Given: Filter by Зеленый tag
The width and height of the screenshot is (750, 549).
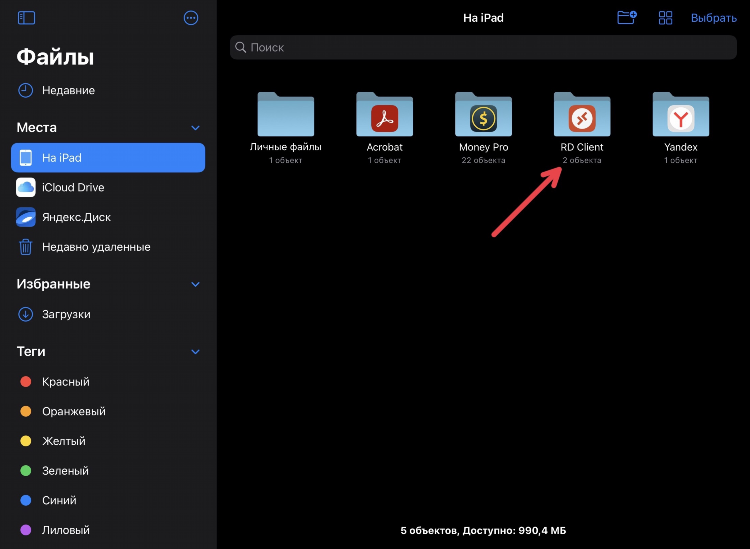Looking at the screenshot, I should click(108, 471).
